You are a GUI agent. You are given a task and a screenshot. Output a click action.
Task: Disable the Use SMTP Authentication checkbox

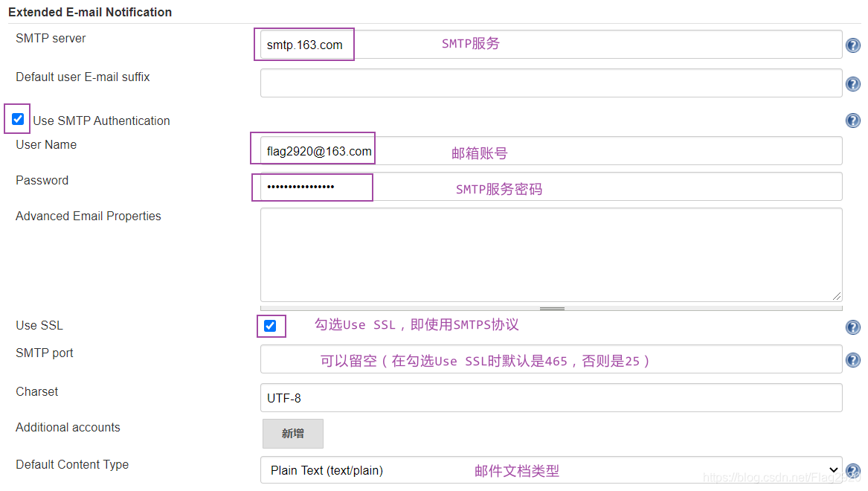point(18,119)
